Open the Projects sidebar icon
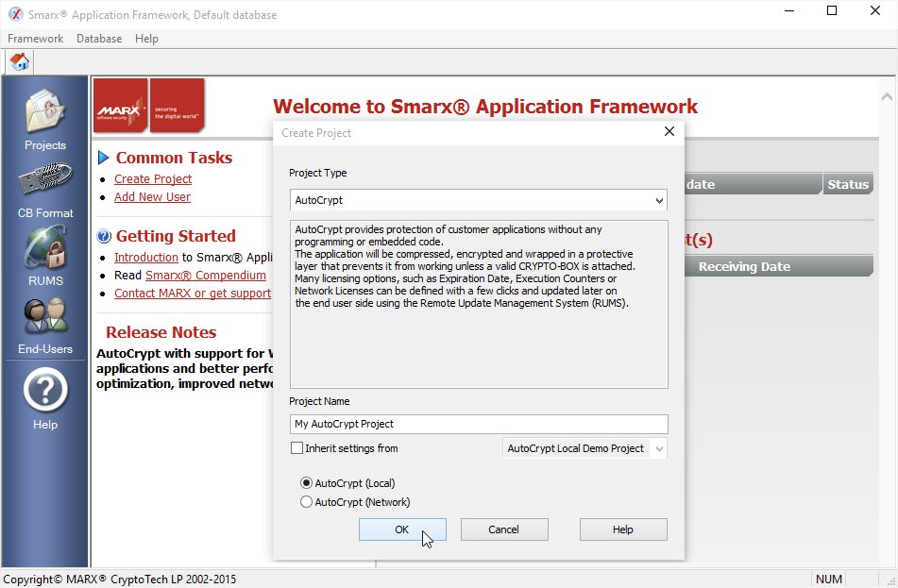 click(x=45, y=112)
